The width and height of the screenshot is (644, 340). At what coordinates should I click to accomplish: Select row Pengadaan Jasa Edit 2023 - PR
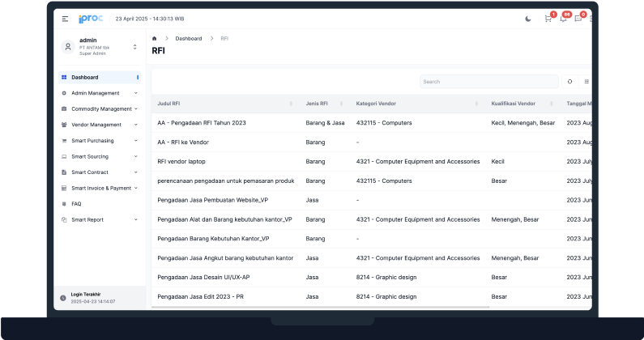(x=372, y=296)
